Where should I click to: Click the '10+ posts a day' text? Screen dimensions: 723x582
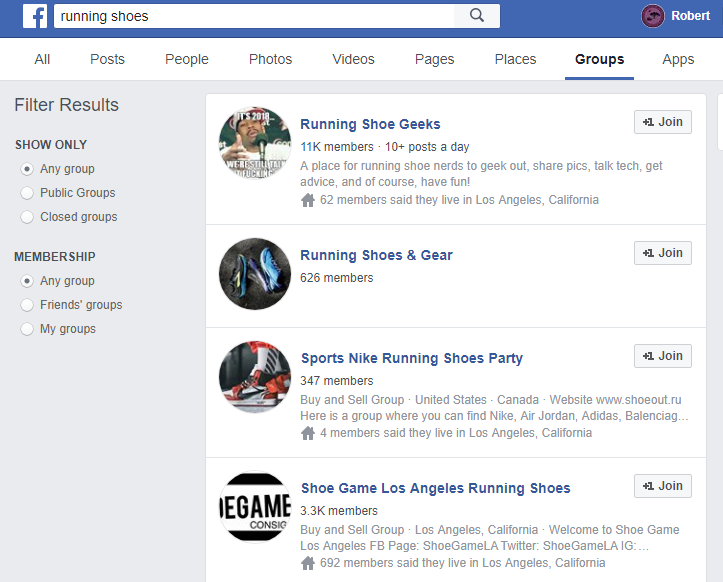(x=427, y=147)
